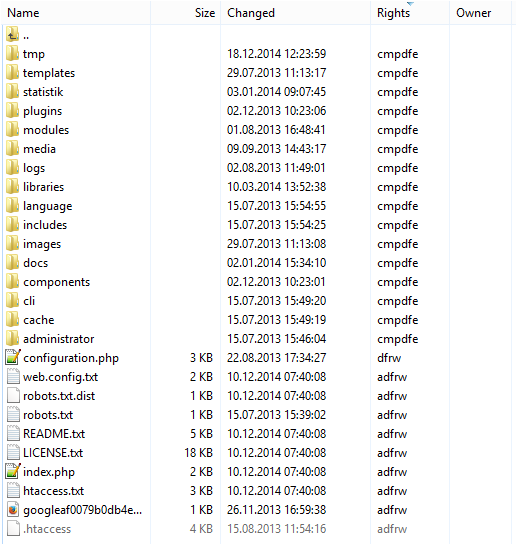
Task: Select the googleaf0079b0db4e file icon
Action: pyautogui.click(x=13, y=510)
